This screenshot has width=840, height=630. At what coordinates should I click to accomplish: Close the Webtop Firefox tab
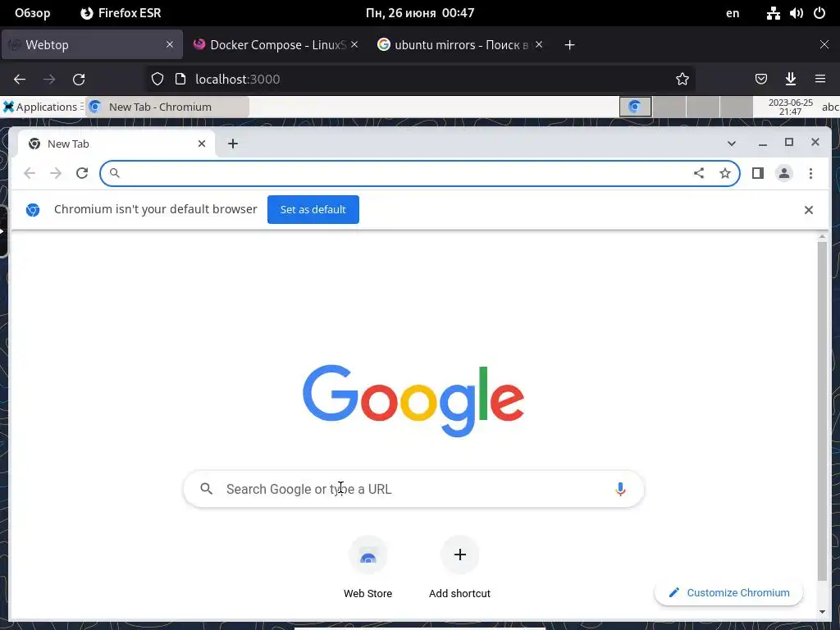pyautogui.click(x=170, y=44)
